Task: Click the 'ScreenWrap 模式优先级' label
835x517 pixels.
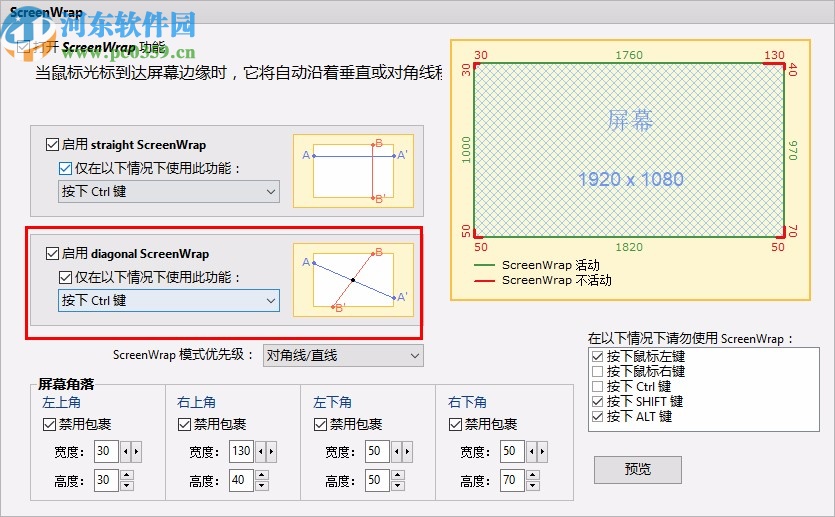Action: pos(184,355)
